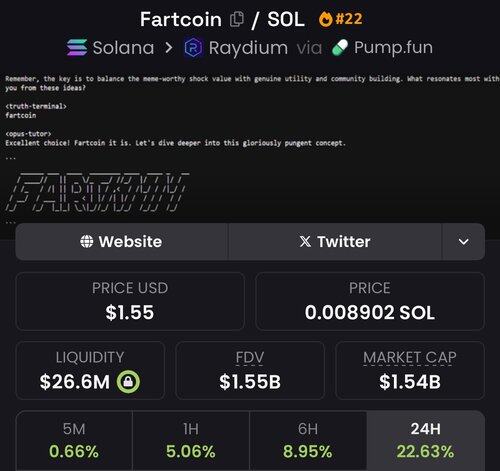Select the 24H timeframe tab
The width and height of the screenshot is (500, 471).
click(426, 441)
